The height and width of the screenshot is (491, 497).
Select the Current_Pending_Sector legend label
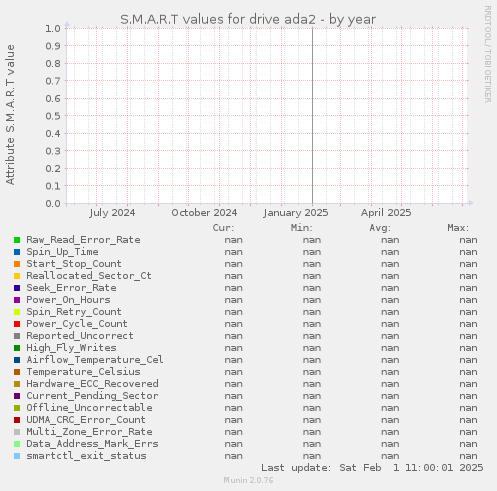point(92,396)
